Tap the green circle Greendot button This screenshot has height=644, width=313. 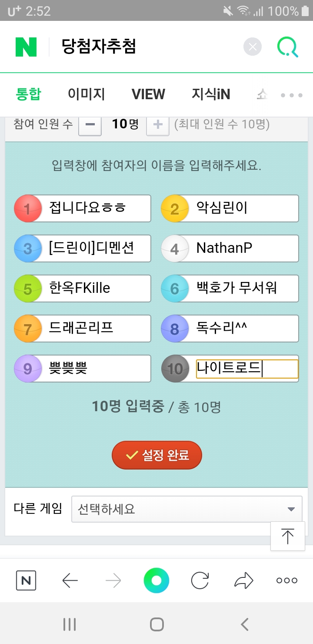156,580
